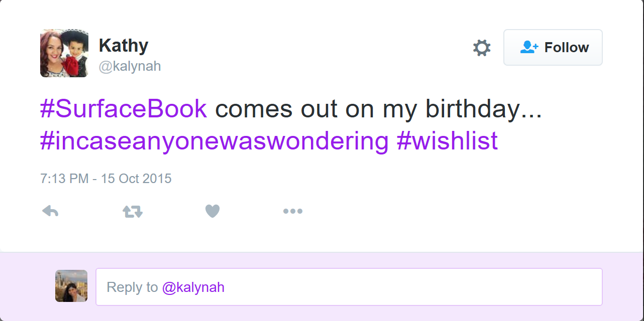Viewport: 644px width, 321px height.
Task: Click in the Reply to @kalynah field
Action: pyautogui.click(x=402, y=287)
